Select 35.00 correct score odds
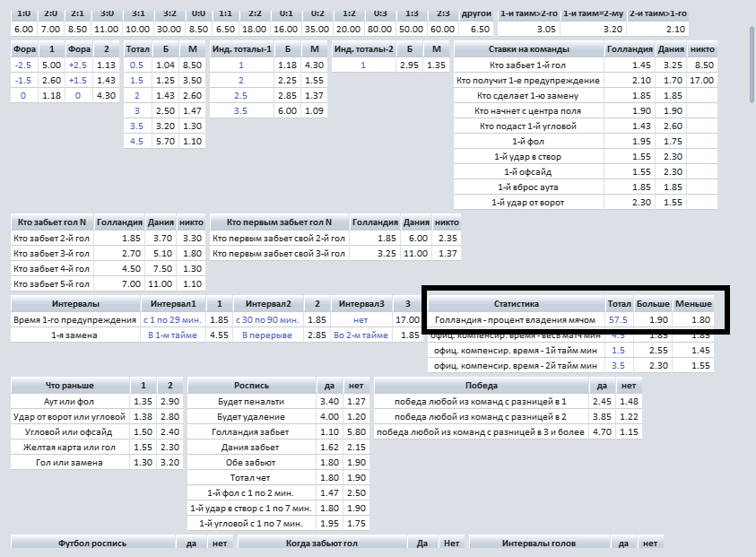The width and height of the screenshot is (756, 557). coord(317,30)
